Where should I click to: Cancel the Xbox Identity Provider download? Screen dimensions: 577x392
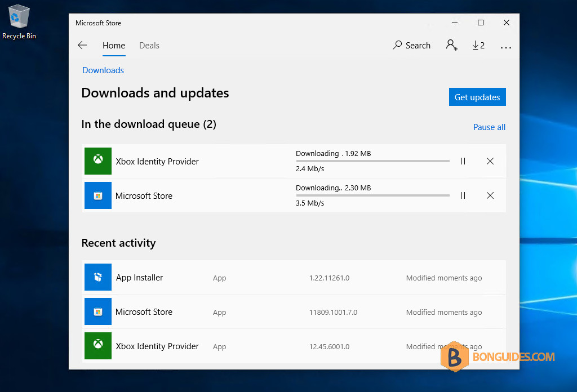pos(490,161)
